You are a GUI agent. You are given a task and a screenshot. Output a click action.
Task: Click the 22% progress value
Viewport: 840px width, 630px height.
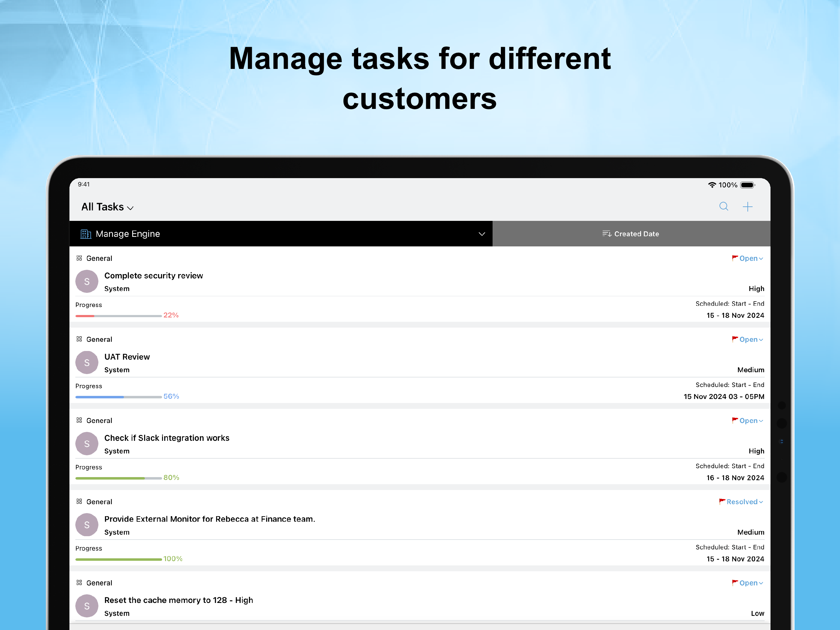coord(171,315)
